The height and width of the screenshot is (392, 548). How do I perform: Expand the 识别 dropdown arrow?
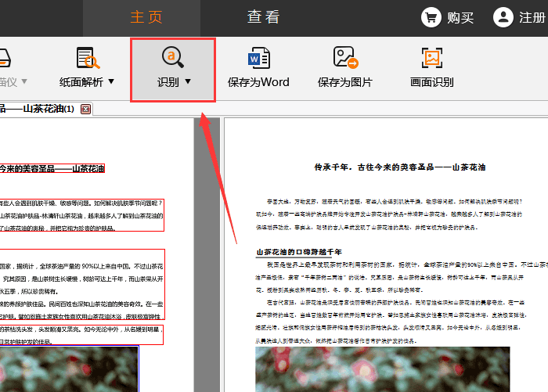[188, 81]
